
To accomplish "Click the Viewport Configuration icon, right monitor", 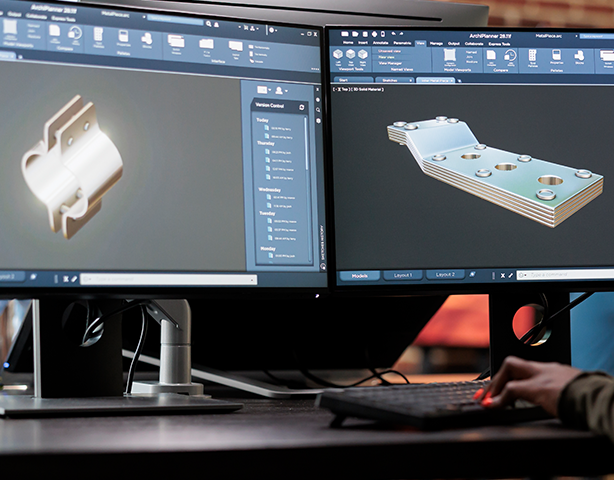I will (x=450, y=55).
